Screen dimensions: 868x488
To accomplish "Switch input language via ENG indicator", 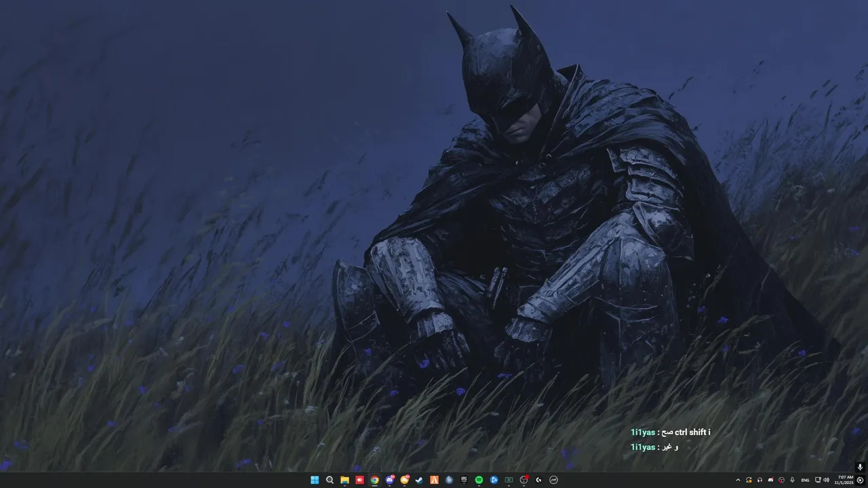I will tap(805, 480).
